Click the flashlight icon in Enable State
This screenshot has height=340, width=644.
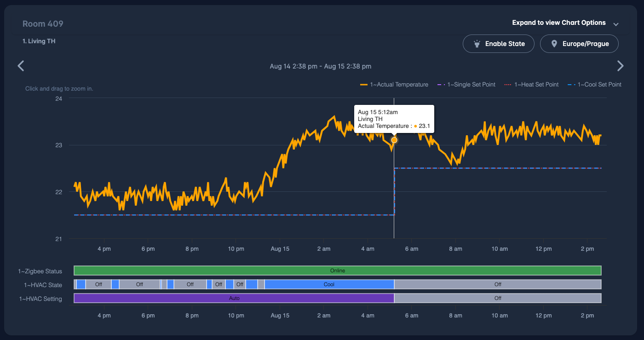tap(477, 44)
